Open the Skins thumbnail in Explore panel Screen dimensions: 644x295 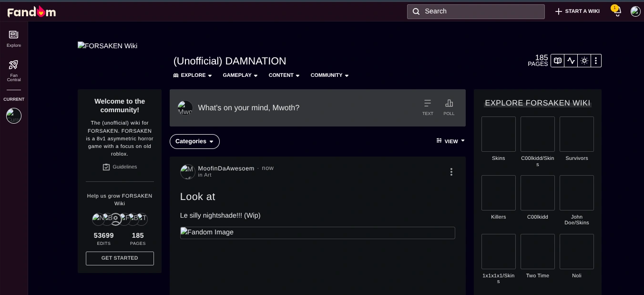click(x=499, y=134)
